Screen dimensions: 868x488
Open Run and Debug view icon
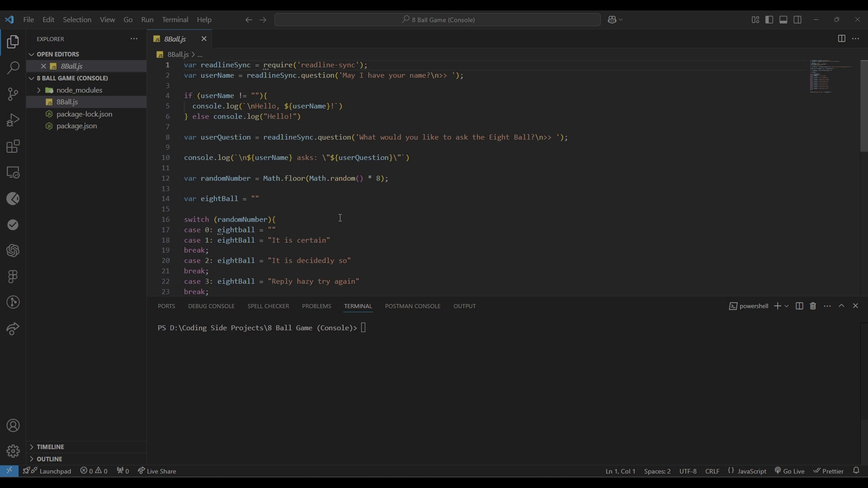coord(13,120)
